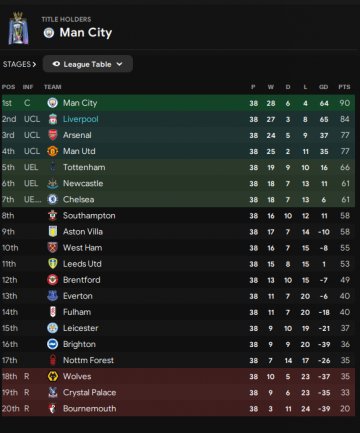Click the Everton crest icon

52,296
